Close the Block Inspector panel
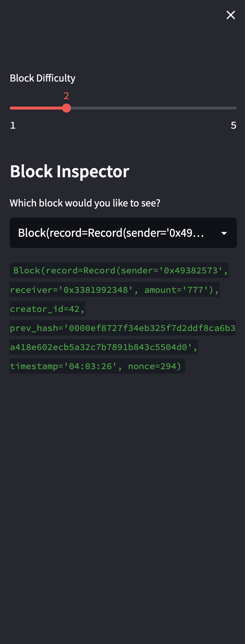 231,15
